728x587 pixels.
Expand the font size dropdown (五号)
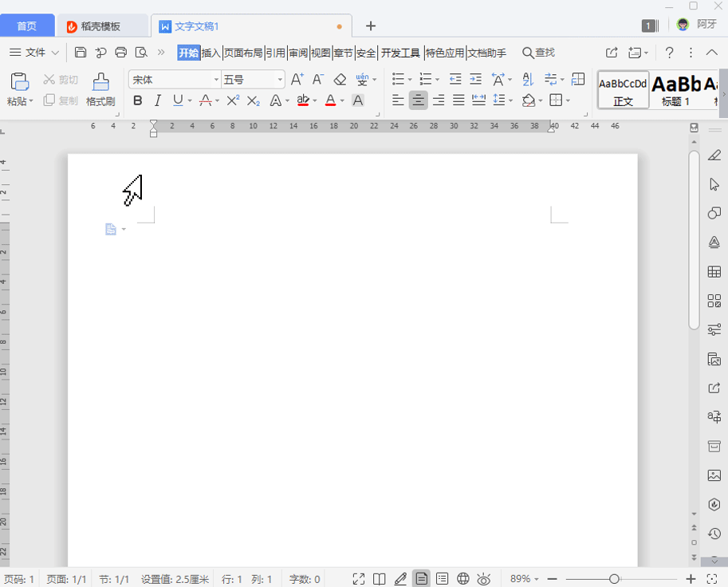click(x=280, y=80)
